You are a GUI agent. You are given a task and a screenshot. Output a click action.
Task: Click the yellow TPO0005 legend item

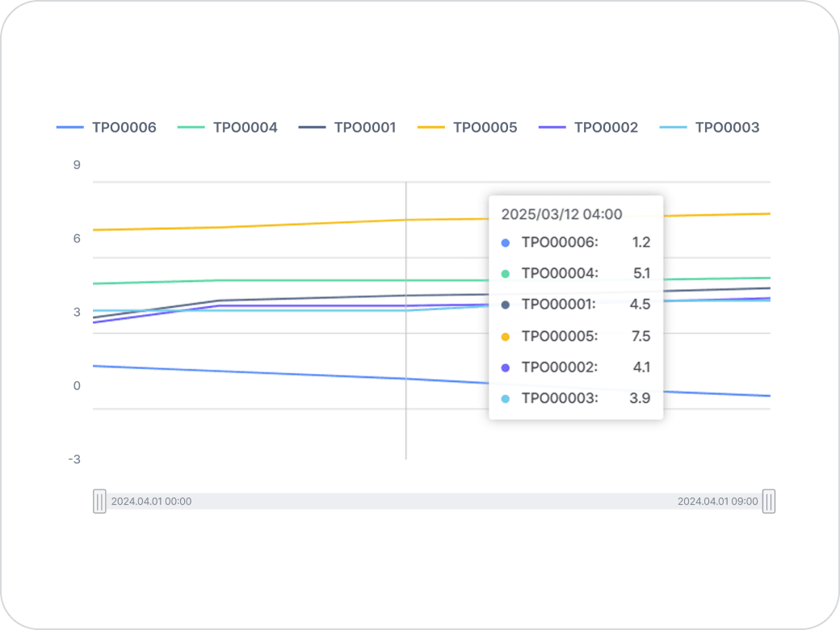pos(467,128)
